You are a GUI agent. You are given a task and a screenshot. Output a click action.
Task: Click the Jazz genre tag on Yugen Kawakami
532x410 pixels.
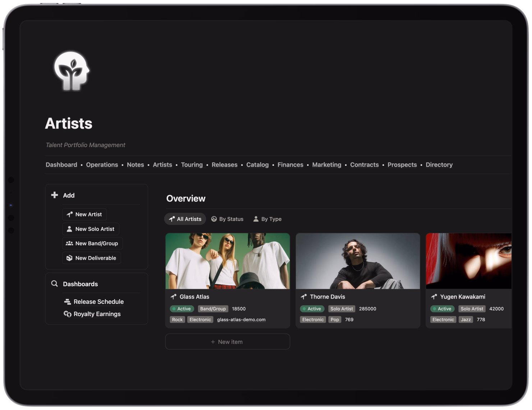(x=466, y=320)
